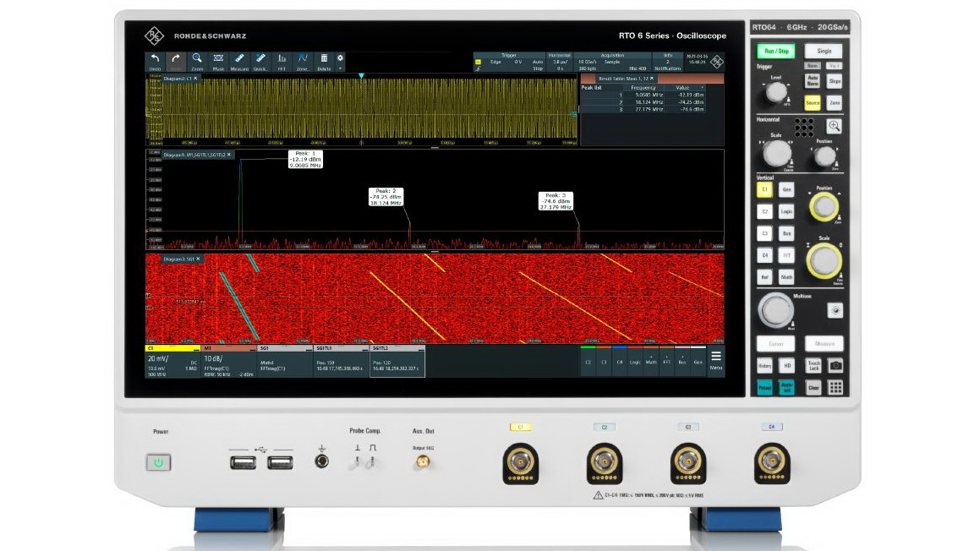Tap the Auto Norm trigger key
Screen dimensions: 980x551
813,80
